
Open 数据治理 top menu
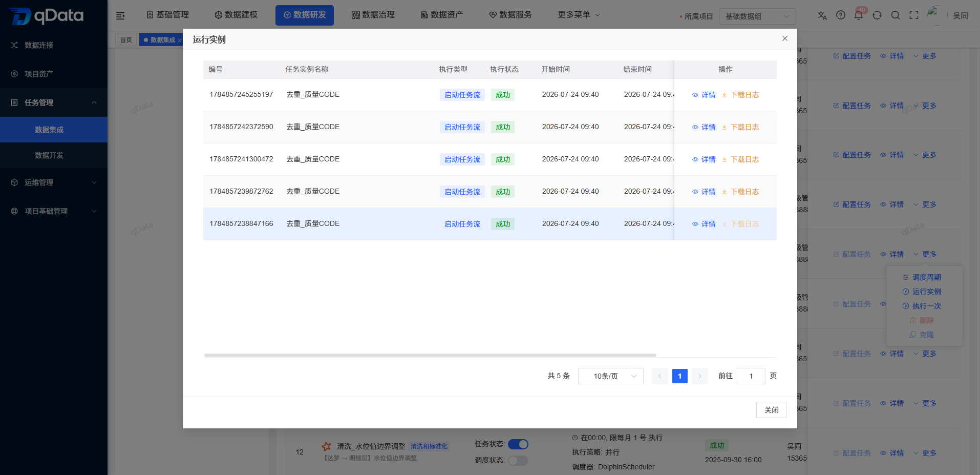pos(373,15)
